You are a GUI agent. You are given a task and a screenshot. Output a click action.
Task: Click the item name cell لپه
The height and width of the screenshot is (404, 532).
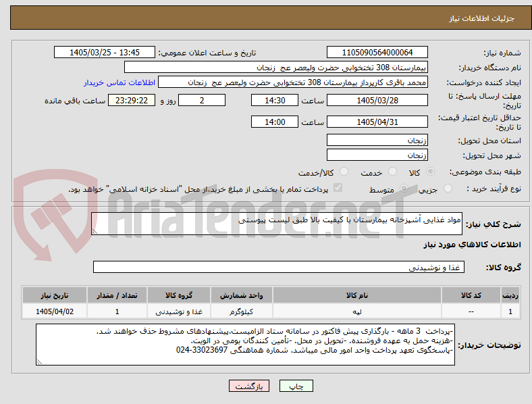pos(357,311)
